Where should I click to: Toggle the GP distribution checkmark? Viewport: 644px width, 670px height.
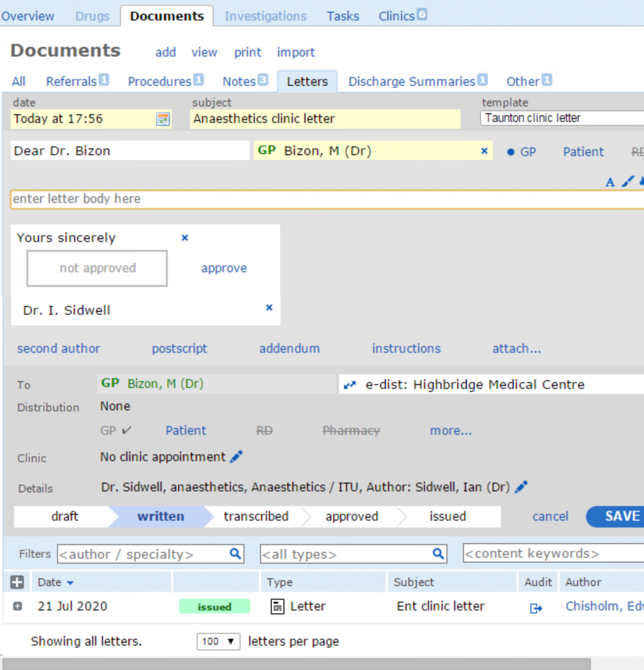click(x=126, y=430)
